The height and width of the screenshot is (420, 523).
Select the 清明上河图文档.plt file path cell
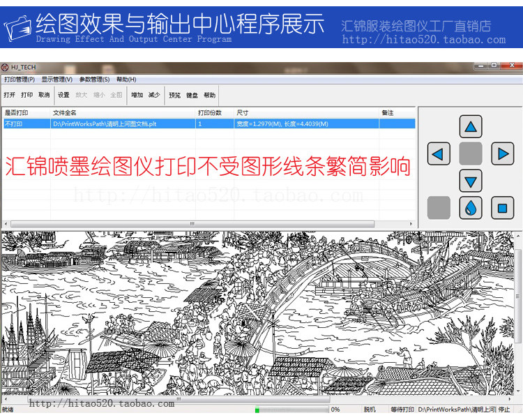123,123
